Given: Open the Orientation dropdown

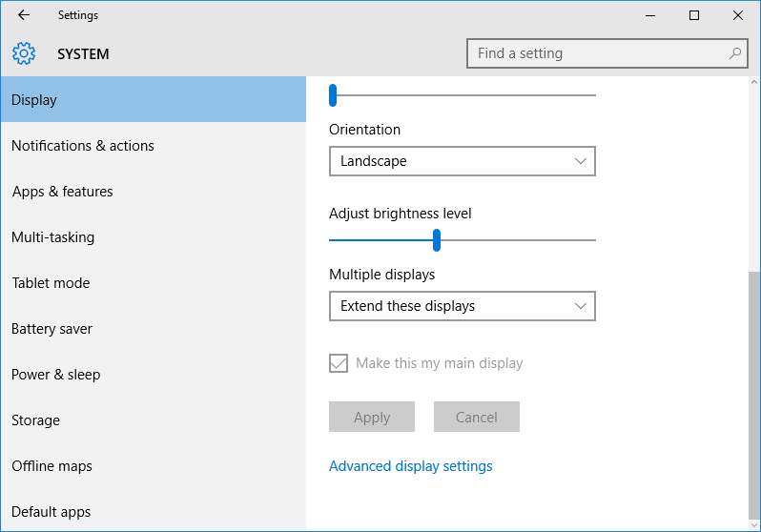Looking at the screenshot, I should click(462, 161).
